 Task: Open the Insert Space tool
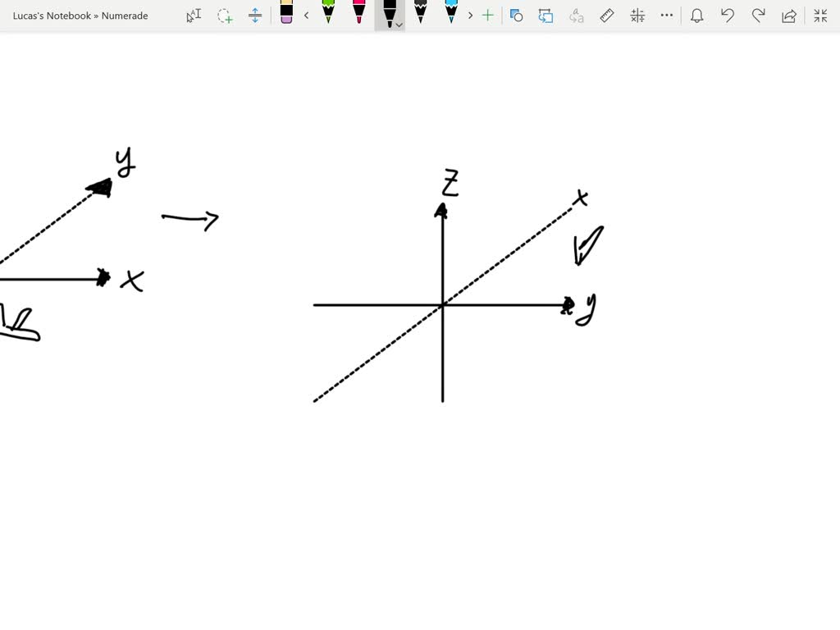(255, 15)
